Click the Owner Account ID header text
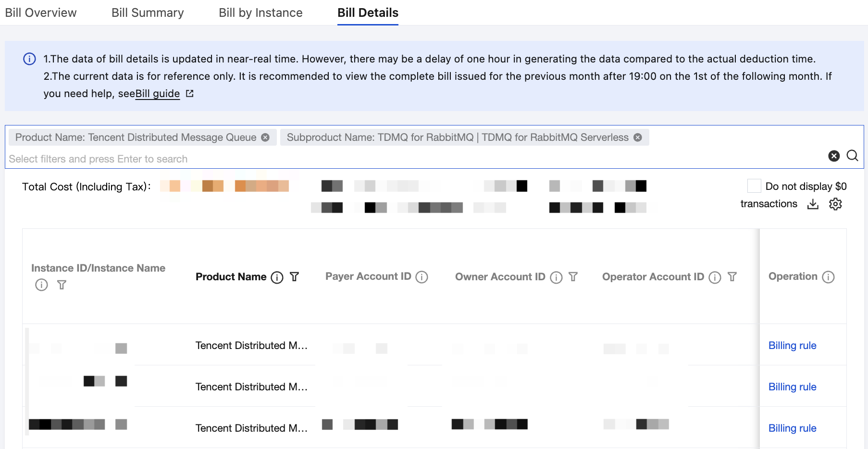 [500, 277]
